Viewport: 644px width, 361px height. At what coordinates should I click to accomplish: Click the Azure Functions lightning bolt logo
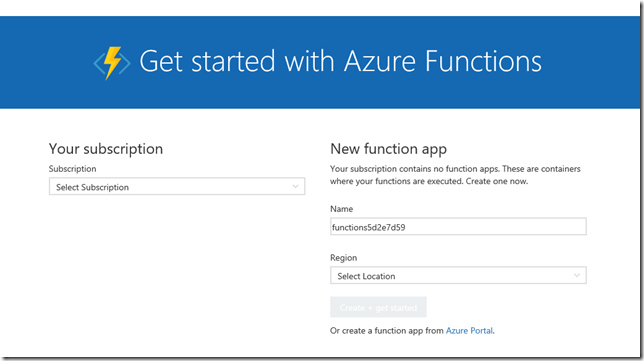click(x=112, y=63)
